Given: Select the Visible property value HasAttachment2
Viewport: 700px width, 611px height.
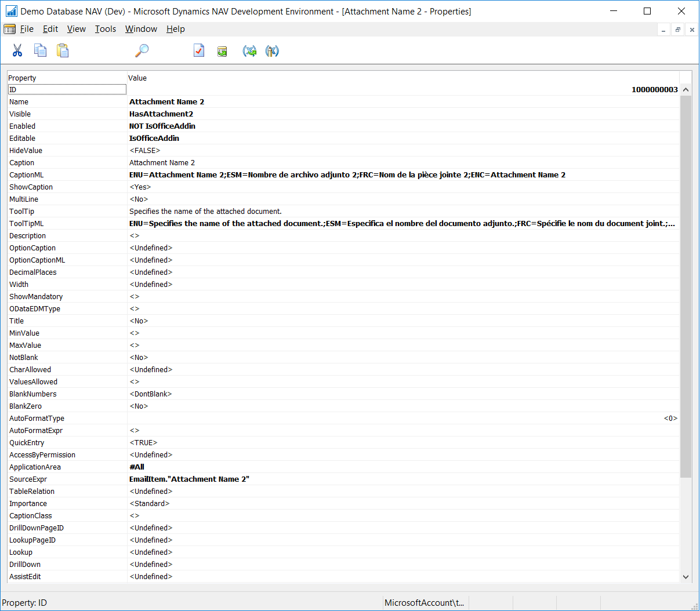Looking at the screenshot, I should [x=161, y=114].
